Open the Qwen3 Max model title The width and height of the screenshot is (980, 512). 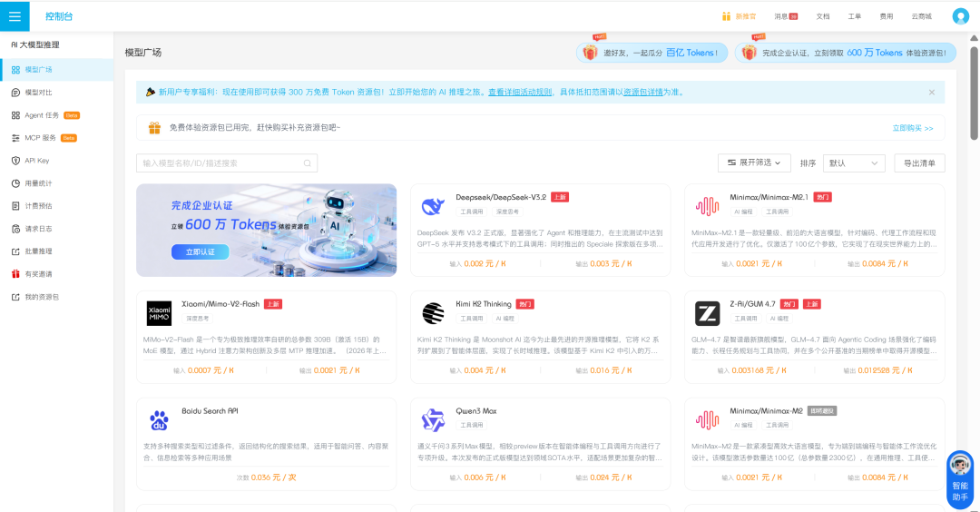475,410
